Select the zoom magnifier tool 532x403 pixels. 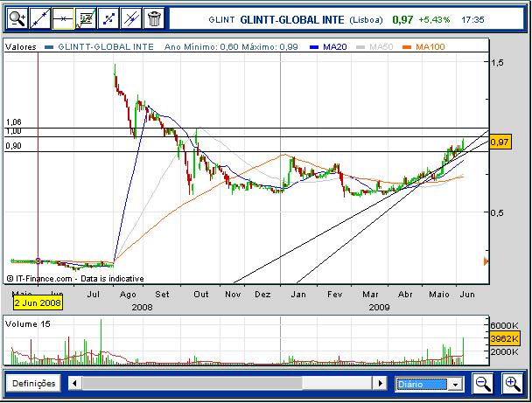(17, 18)
